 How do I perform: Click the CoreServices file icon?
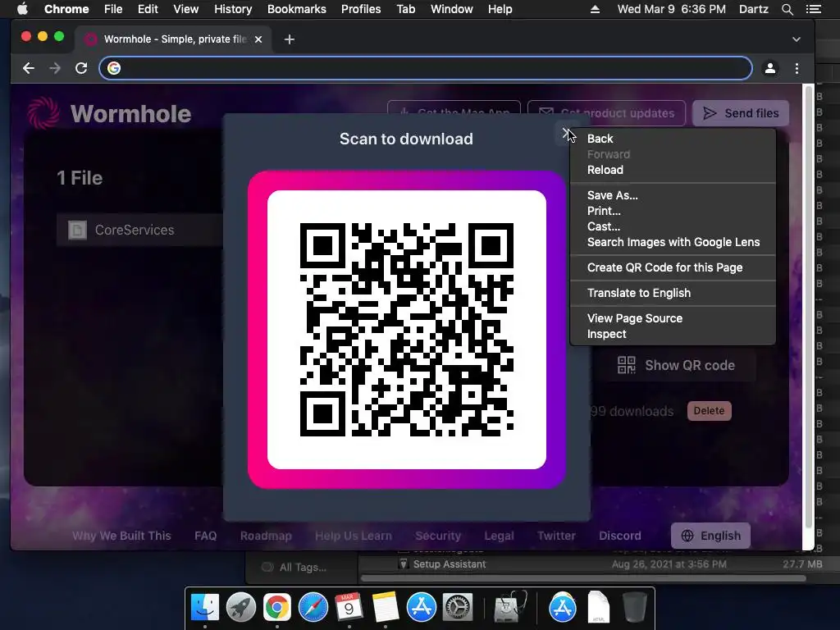point(77,230)
